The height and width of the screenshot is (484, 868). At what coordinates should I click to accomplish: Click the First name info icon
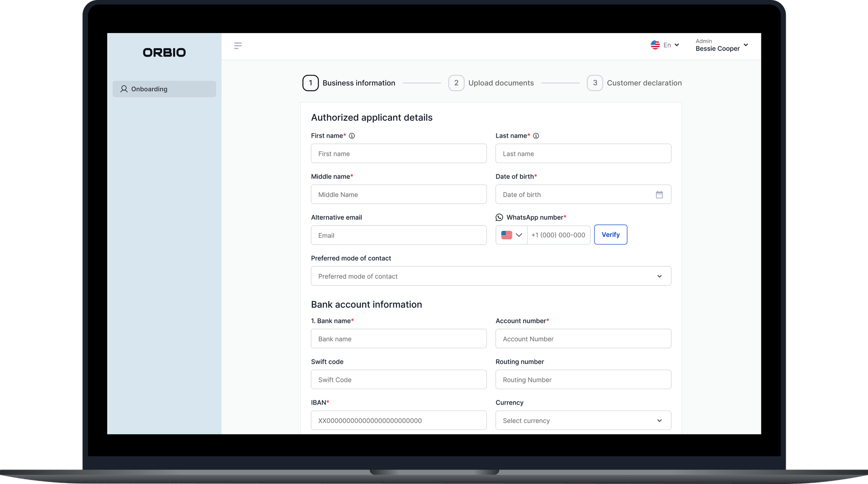click(x=352, y=136)
